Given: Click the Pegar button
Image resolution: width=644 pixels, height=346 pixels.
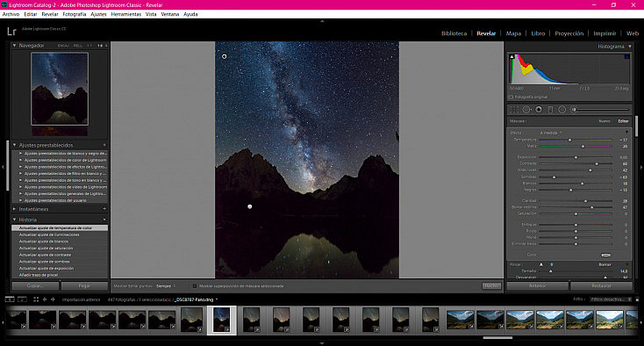Looking at the screenshot, I should pyautogui.click(x=84, y=286).
